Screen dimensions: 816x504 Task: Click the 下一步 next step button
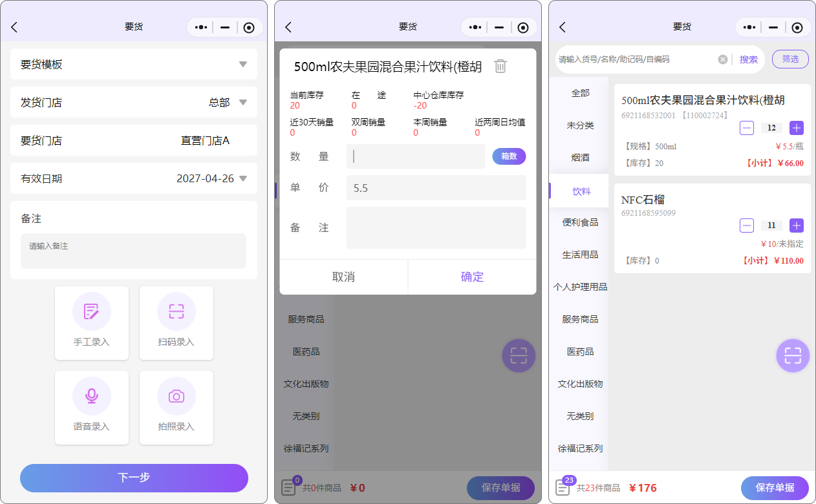[134, 478]
